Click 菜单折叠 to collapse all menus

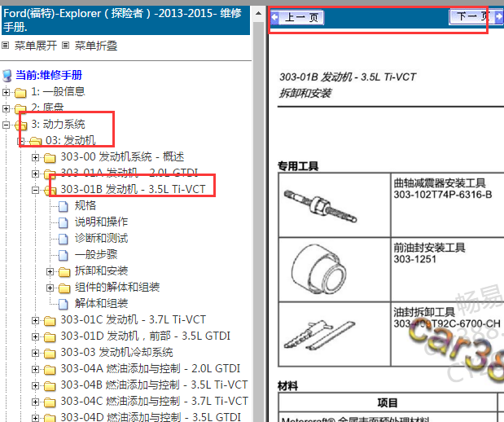(96, 46)
